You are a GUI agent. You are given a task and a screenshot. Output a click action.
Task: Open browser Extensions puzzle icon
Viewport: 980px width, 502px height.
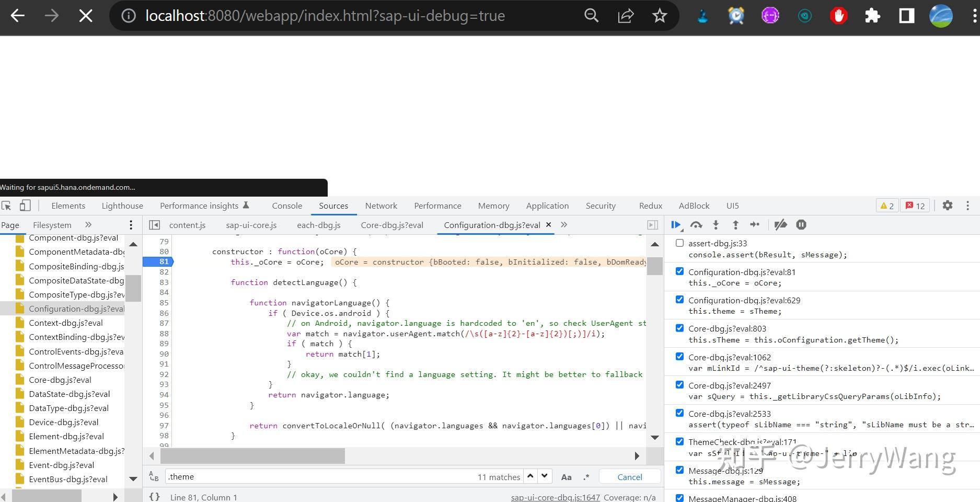(872, 16)
